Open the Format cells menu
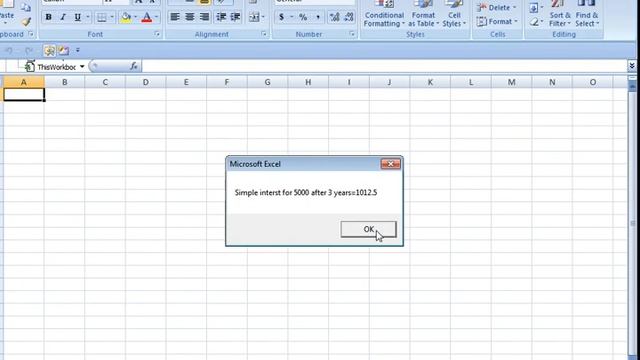 pyautogui.click(x=497, y=21)
